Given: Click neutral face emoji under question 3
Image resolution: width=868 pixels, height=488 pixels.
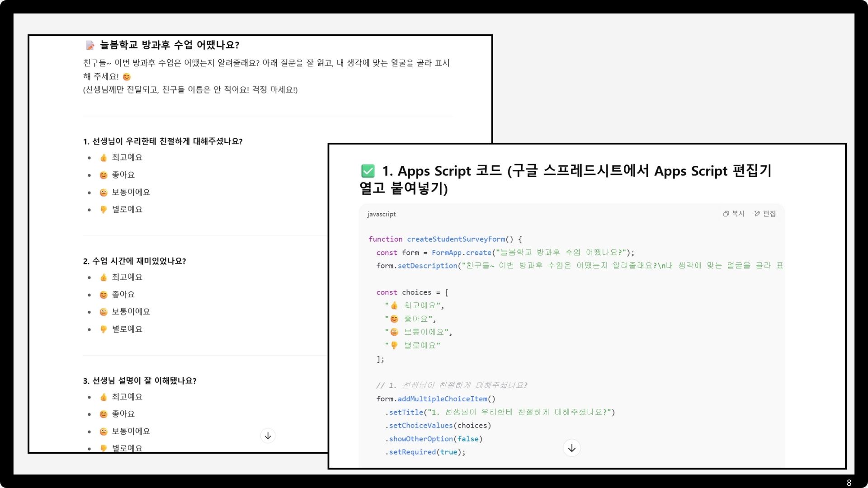Looking at the screenshot, I should (104, 432).
